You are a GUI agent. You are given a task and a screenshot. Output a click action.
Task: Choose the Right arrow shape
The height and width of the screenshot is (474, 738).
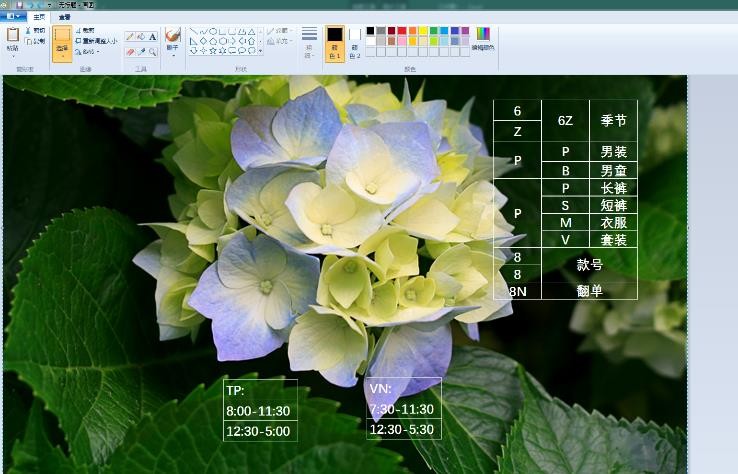coord(233,41)
